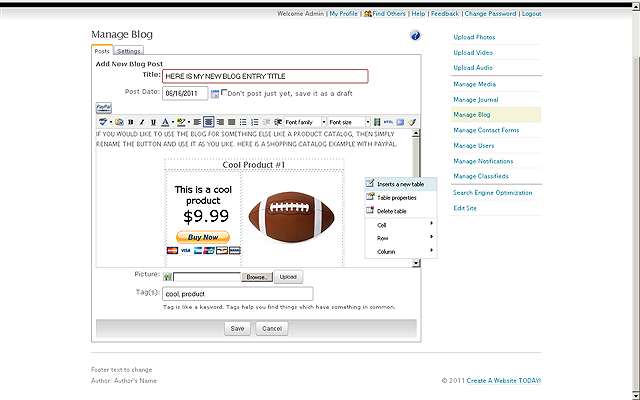Viewport: 640px width, 400px height.
Task: Click the blog post Title input field
Action: [265, 76]
